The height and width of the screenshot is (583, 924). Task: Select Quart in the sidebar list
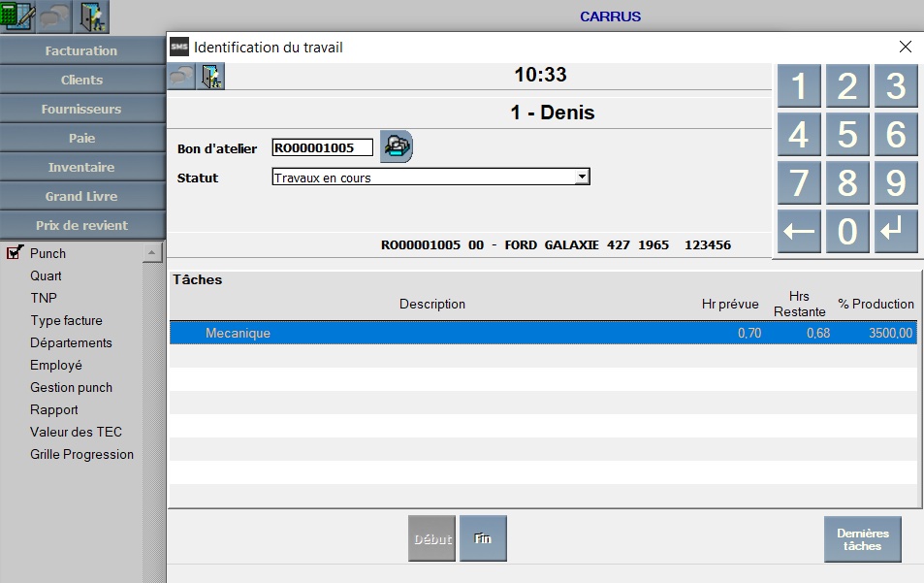pos(46,275)
